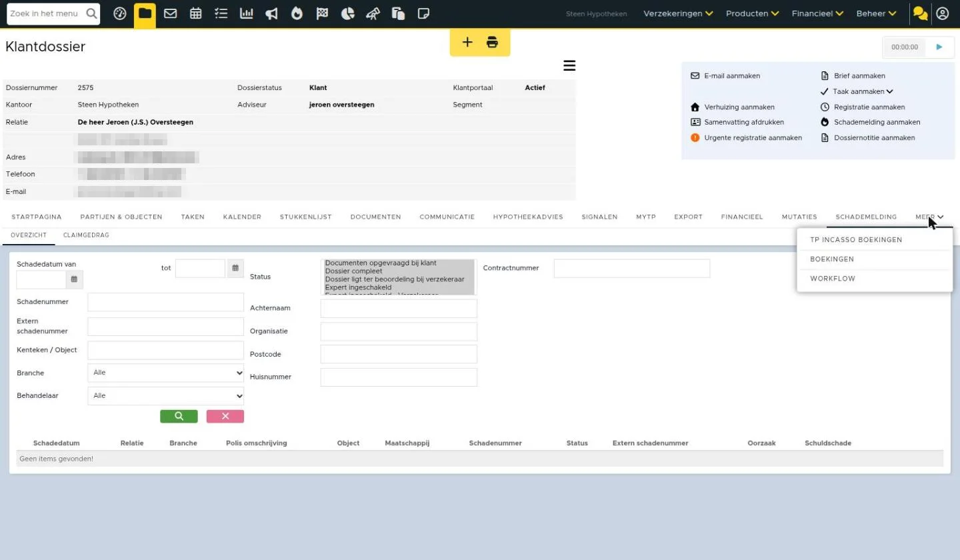960x560 pixels.
Task: Focus the Zoek in het menu search field
Action: click(46, 13)
